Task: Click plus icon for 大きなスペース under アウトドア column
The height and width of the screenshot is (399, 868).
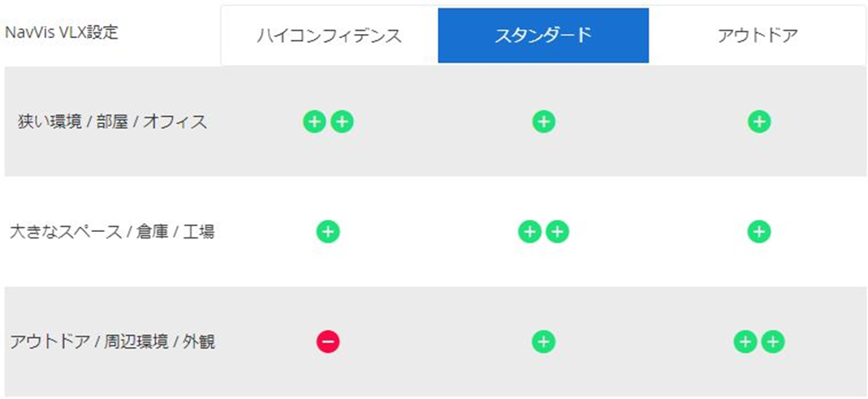Action: click(x=759, y=232)
